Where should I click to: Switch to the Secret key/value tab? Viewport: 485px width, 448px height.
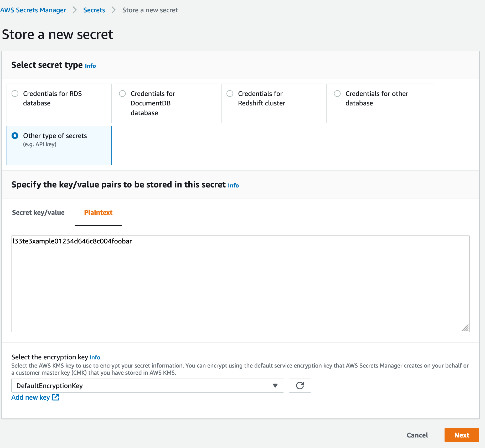(38, 212)
